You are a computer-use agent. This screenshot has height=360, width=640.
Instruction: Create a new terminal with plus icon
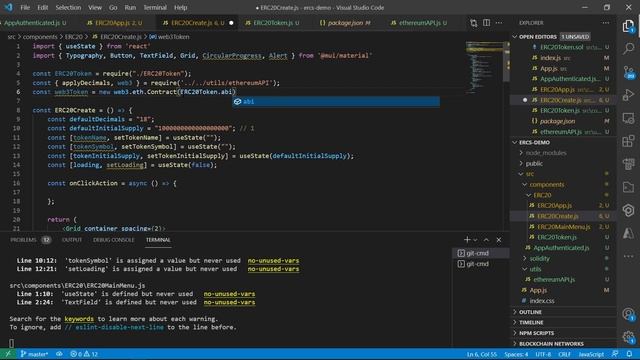coord(467,240)
